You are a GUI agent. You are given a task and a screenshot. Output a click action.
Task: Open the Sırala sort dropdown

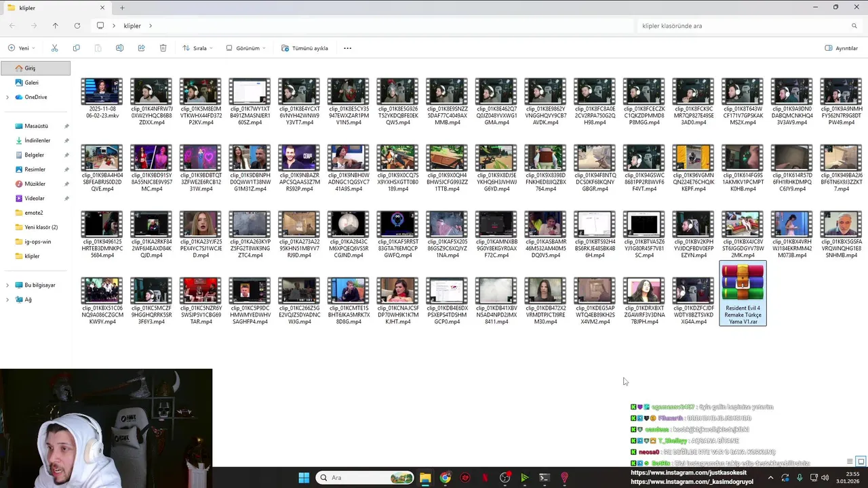(x=197, y=48)
